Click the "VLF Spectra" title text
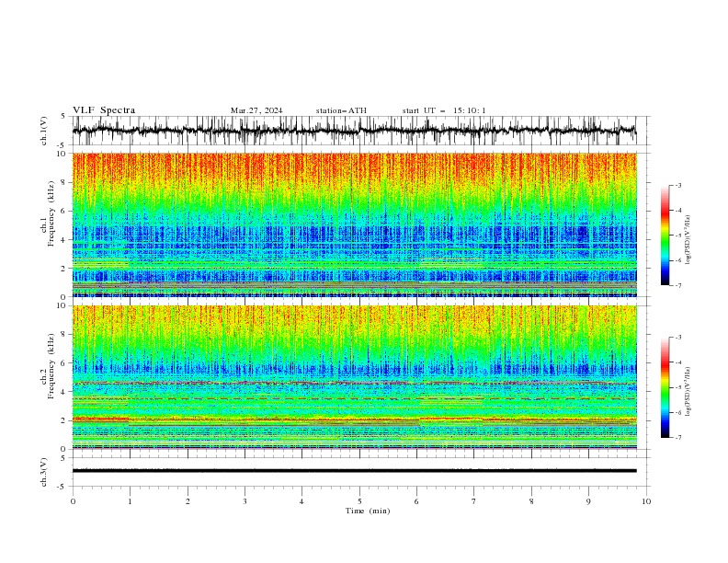This screenshot has width=728, height=563. 104,110
